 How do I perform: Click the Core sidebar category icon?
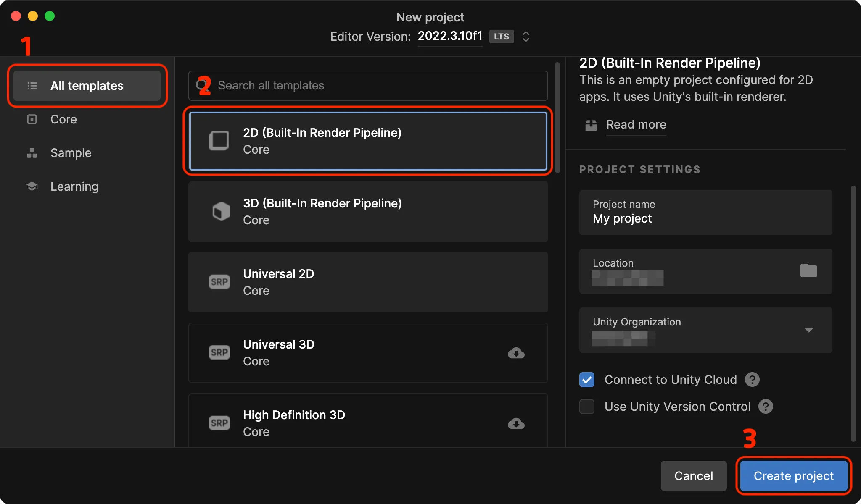33,119
